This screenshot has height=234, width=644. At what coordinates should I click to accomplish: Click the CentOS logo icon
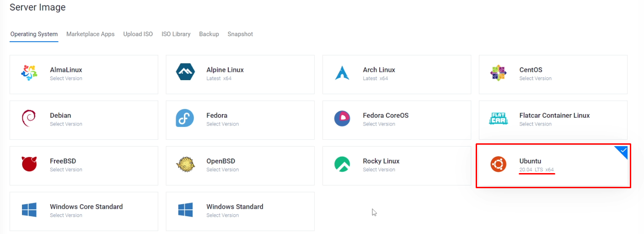pos(499,73)
